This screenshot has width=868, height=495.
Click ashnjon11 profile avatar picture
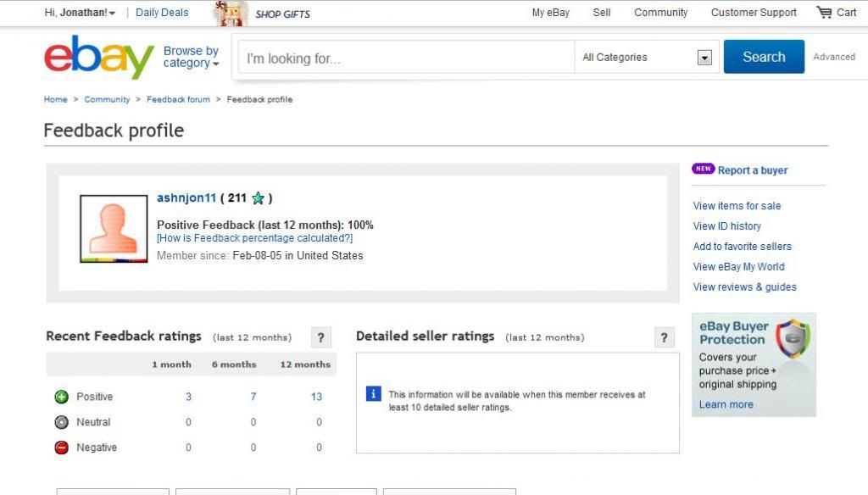[x=114, y=229]
